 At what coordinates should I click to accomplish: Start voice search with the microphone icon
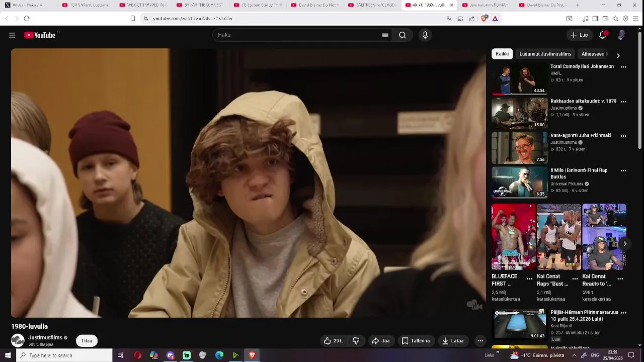[x=425, y=35]
